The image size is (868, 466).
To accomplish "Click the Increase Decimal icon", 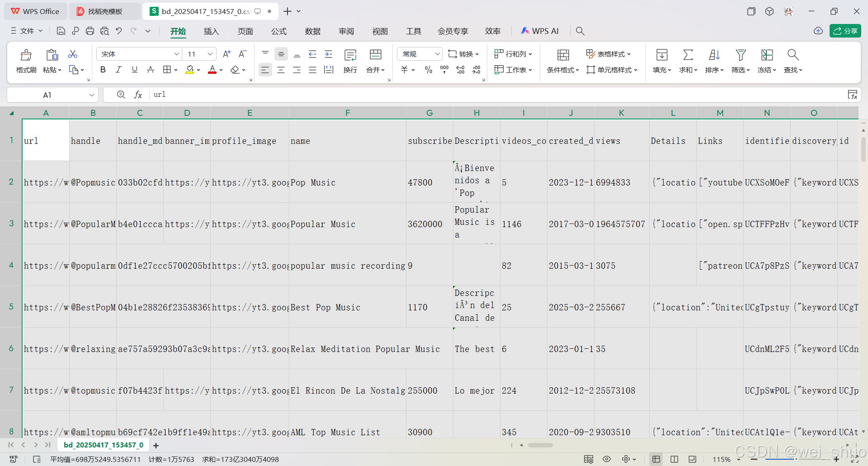I will pos(460,70).
